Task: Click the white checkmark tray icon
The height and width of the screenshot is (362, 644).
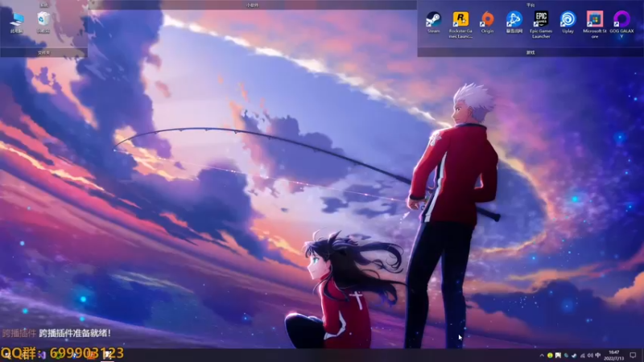Action: (x=574, y=356)
